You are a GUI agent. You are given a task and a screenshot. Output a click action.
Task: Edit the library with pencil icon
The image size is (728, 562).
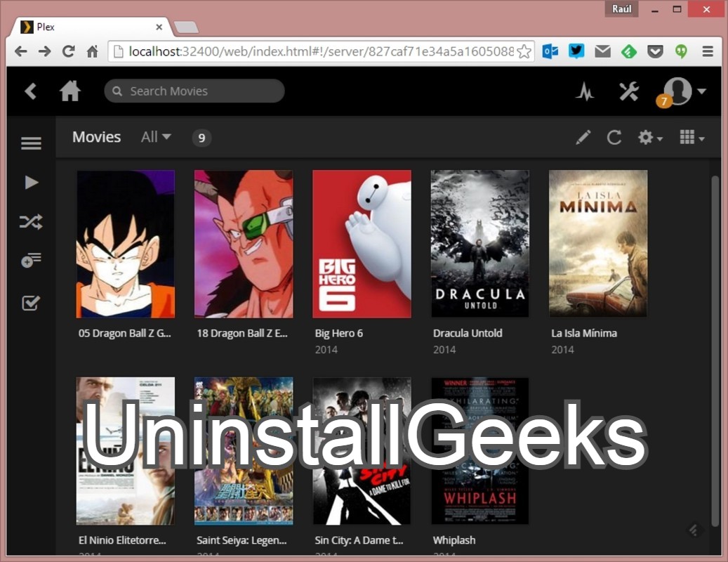[583, 138]
